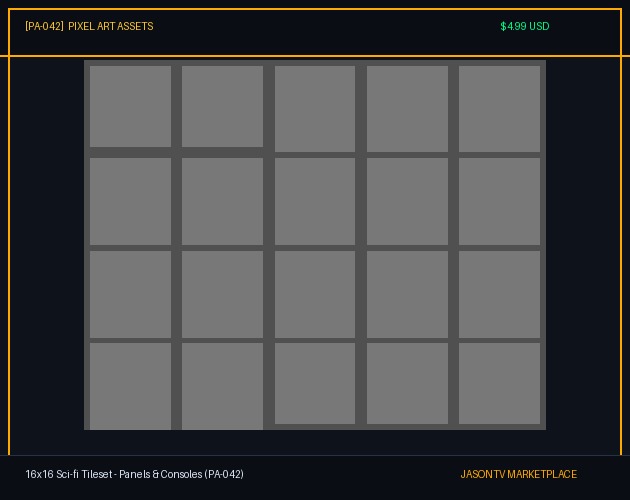Click the $4.99 USD price
This screenshot has width=630, height=500.
(x=525, y=27)
